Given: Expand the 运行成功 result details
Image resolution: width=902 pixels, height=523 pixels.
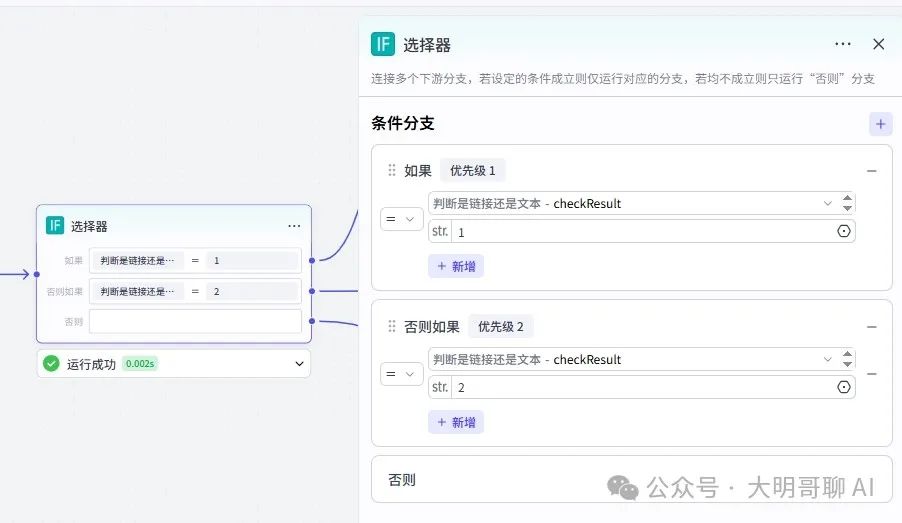Looking at the screenshot, I should click(299, 364).
